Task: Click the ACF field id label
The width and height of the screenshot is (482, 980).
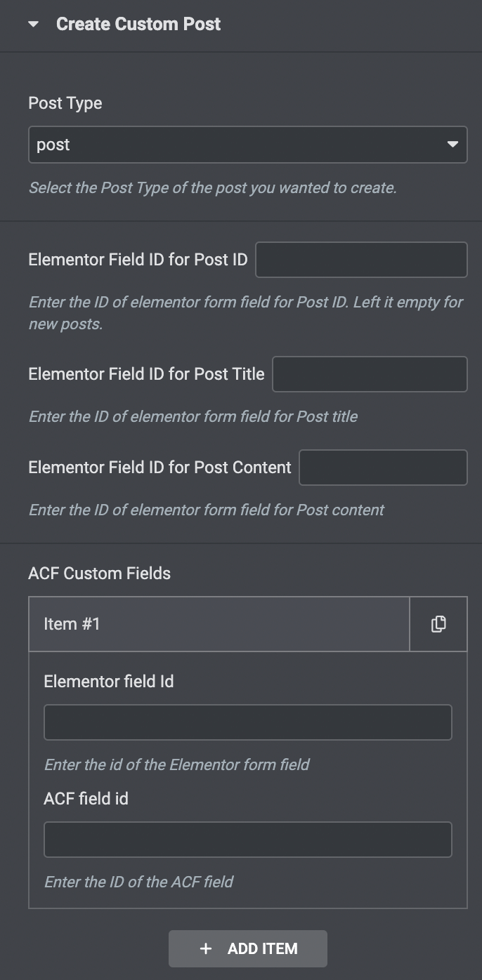Action: 86,799
